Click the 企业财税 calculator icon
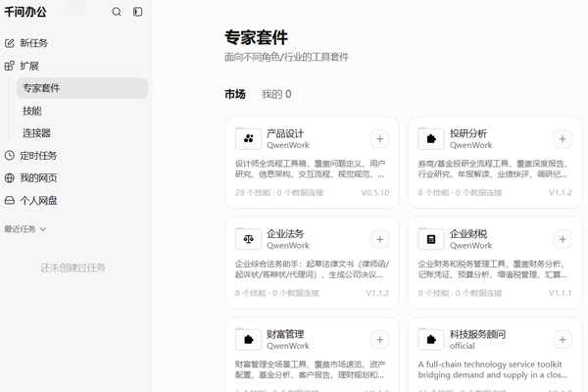The image size is (588, 392). point(431,239)
